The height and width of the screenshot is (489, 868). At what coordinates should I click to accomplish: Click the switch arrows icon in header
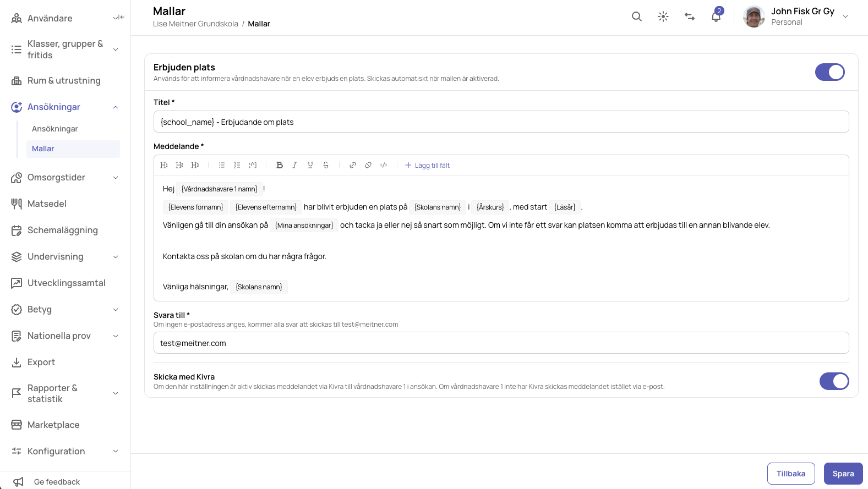click(x=690, y=17)
